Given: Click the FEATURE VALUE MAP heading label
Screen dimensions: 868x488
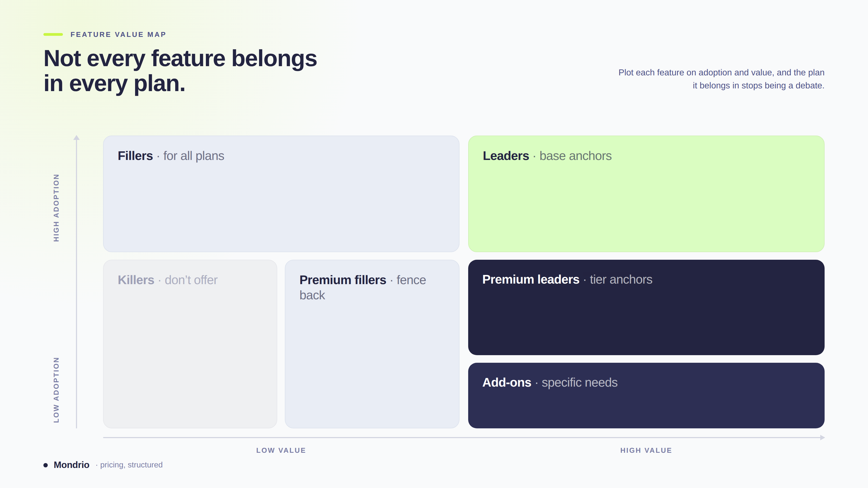Looking at the screenshot, I should click(118, 34).
